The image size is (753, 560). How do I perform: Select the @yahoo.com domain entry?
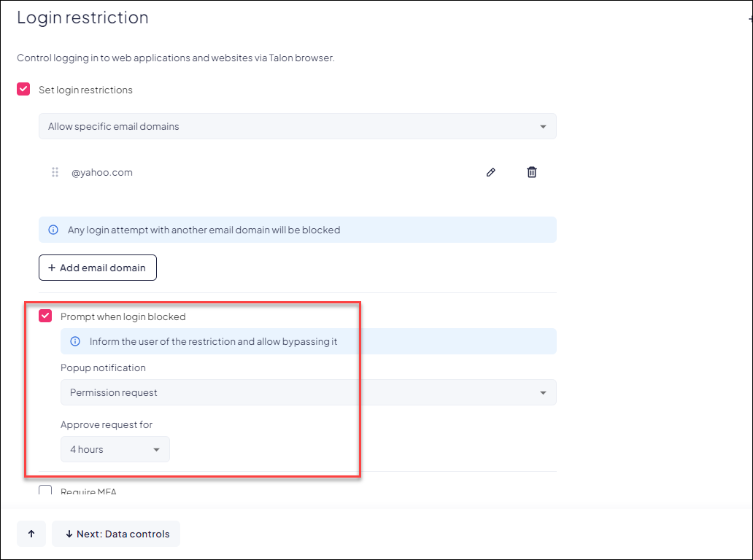coord(102,173)
